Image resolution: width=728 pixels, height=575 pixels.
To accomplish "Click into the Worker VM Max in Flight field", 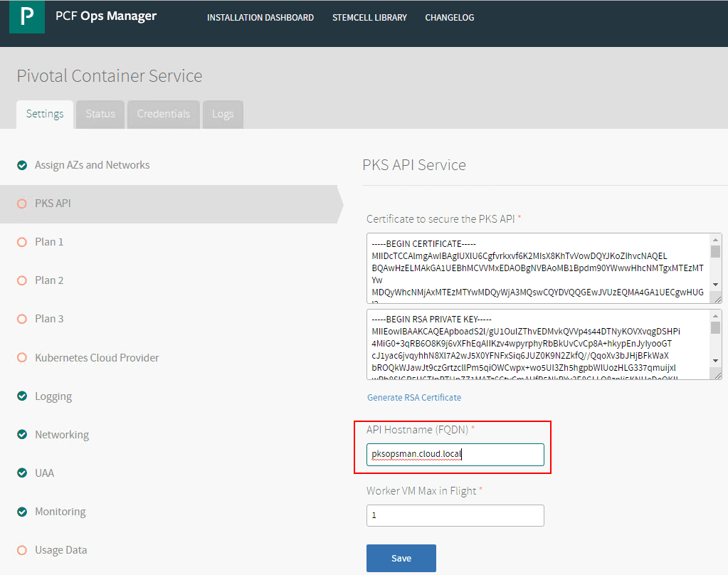I will click(455, 515).
